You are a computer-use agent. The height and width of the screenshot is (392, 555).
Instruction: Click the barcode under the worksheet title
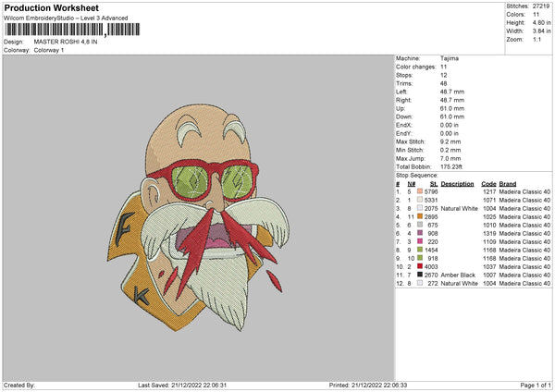pyautogui.click(x=72, y=30)
